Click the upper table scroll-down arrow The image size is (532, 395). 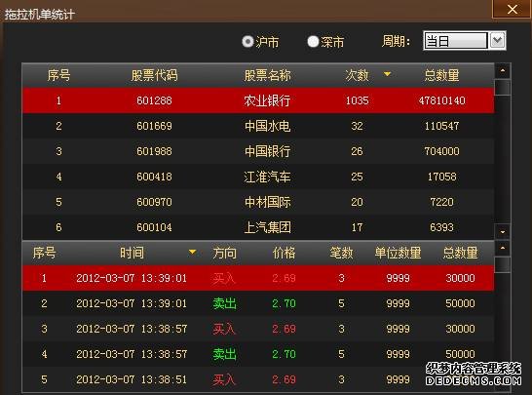click(503, 232)
